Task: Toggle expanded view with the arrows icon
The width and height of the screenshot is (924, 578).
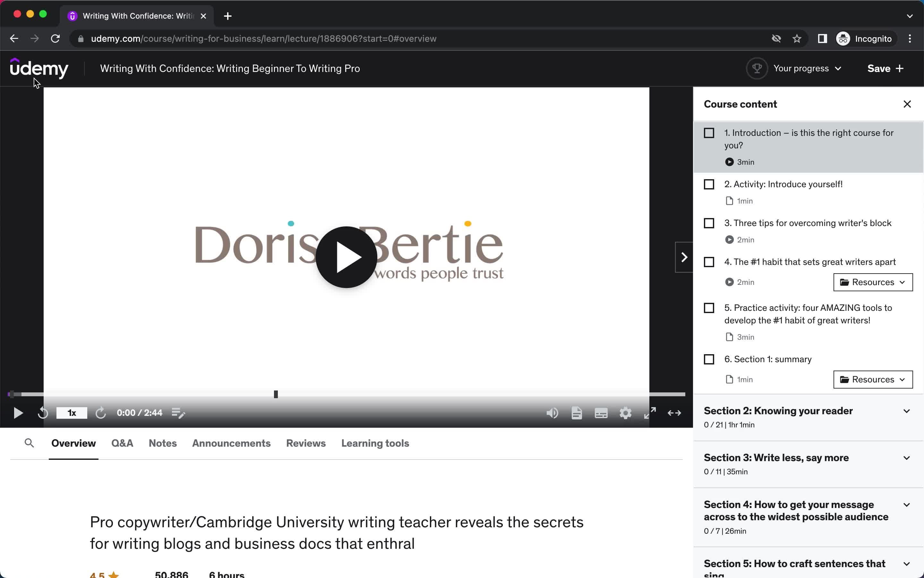Action: [x=674, y=413]
